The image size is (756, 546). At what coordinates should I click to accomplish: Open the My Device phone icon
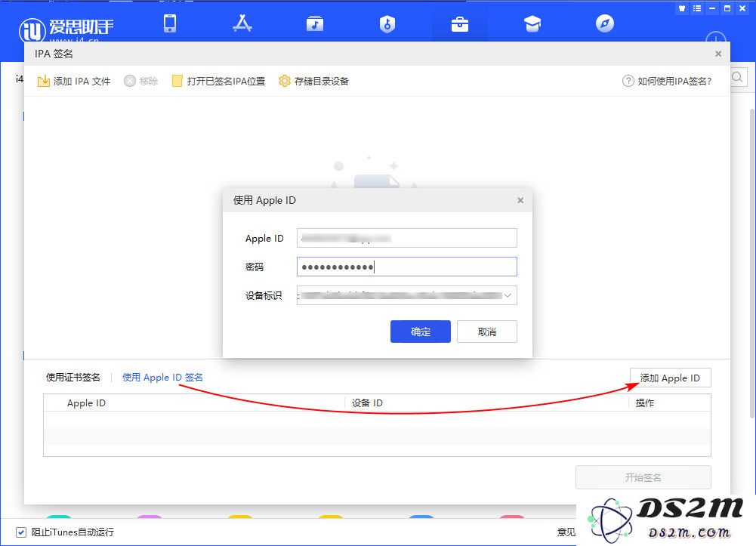point(170,23)
